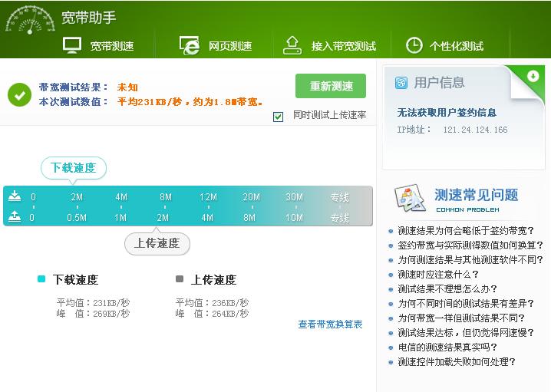Click the IP address 121.24.124.166
The width and height of the screenshot is (551, 392).
(x=475, y=130)
